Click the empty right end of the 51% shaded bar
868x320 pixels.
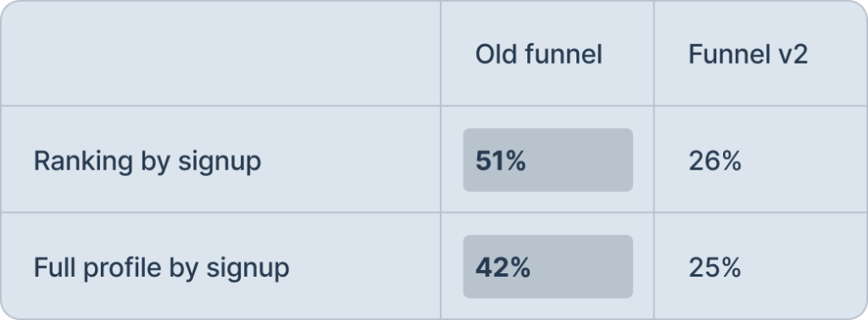pos(581,160)
